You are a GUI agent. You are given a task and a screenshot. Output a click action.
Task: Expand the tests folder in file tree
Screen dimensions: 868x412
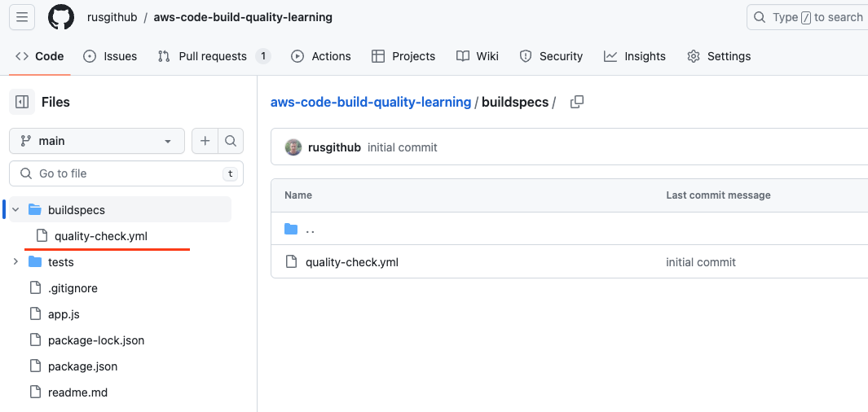pos(16,261)
